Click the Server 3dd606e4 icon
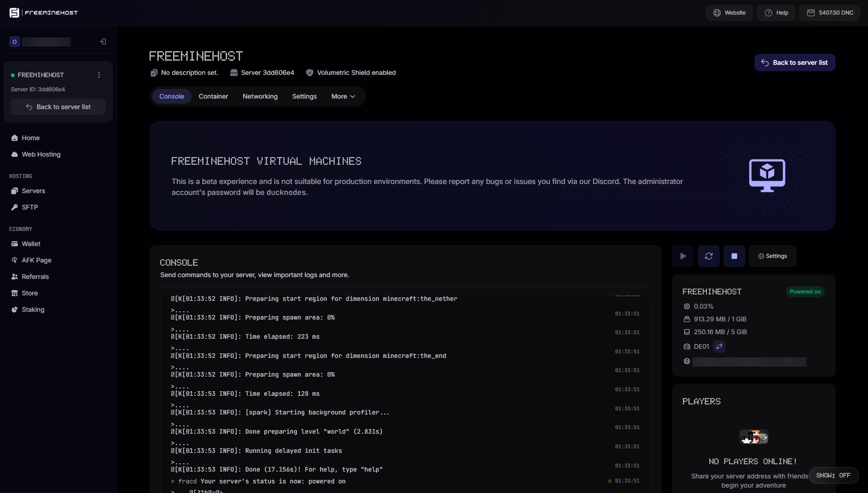 pos(234,73)
